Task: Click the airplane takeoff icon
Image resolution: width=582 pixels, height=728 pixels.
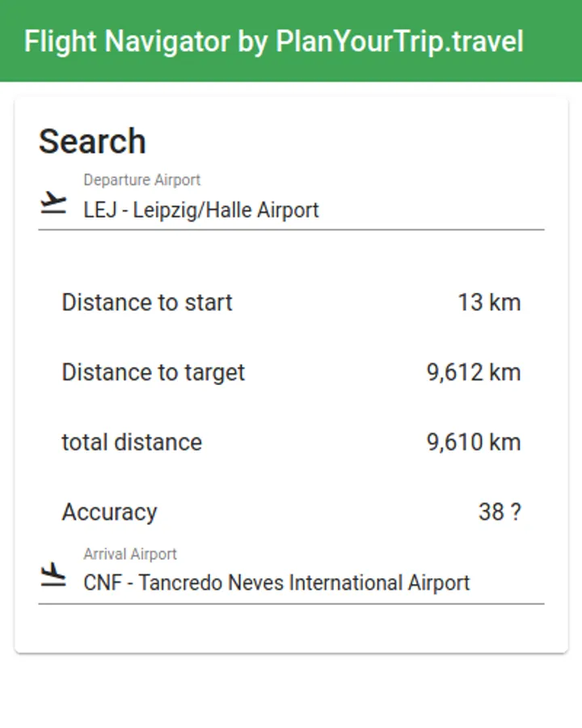Action: click(53, 203)
